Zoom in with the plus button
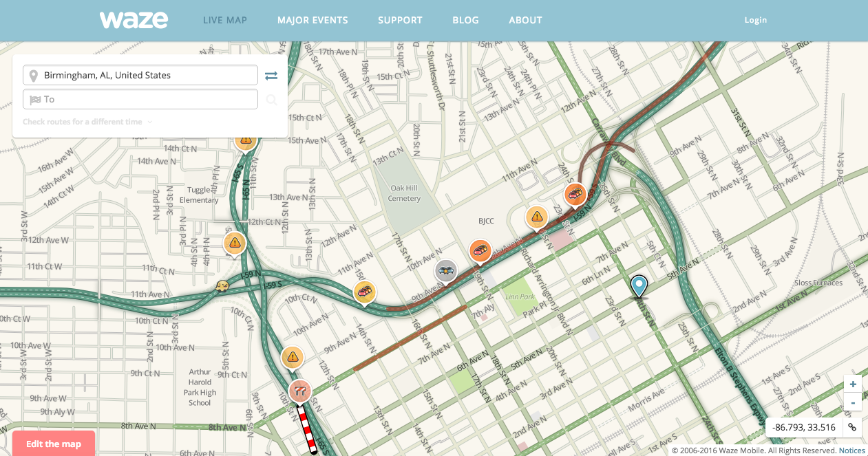Image resolution: width=868 pixels, height=456 pixels. (853, 384)
